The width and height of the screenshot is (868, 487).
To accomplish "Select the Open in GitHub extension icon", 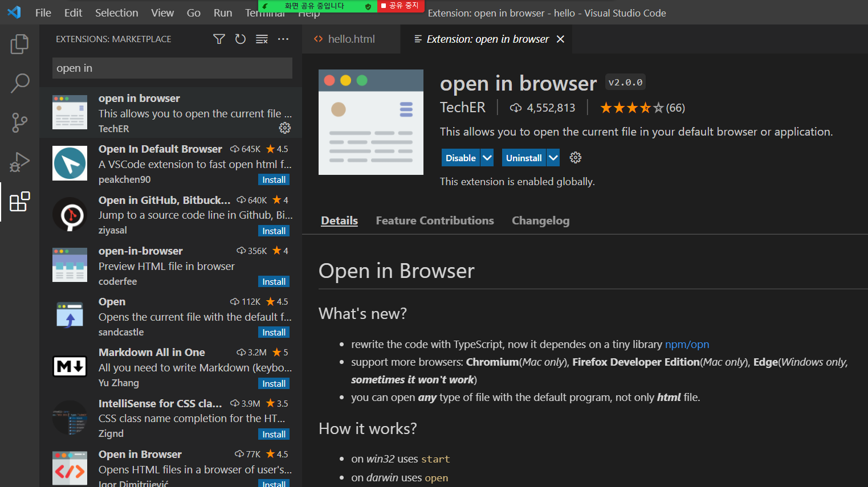I will coord(70,214).
